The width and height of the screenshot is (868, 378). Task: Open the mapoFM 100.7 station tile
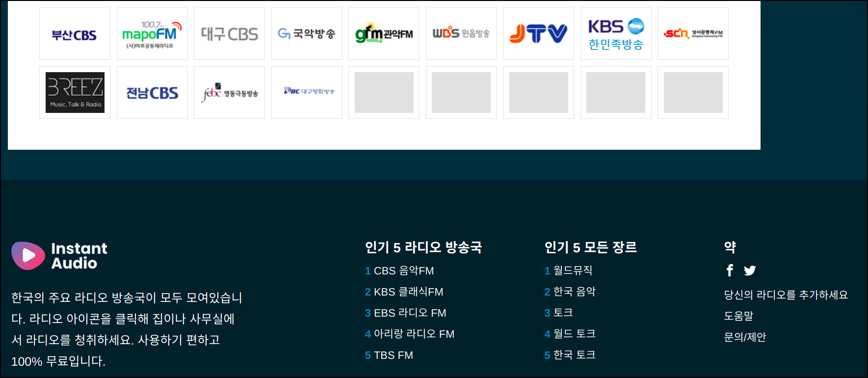[x=152, y=33]
